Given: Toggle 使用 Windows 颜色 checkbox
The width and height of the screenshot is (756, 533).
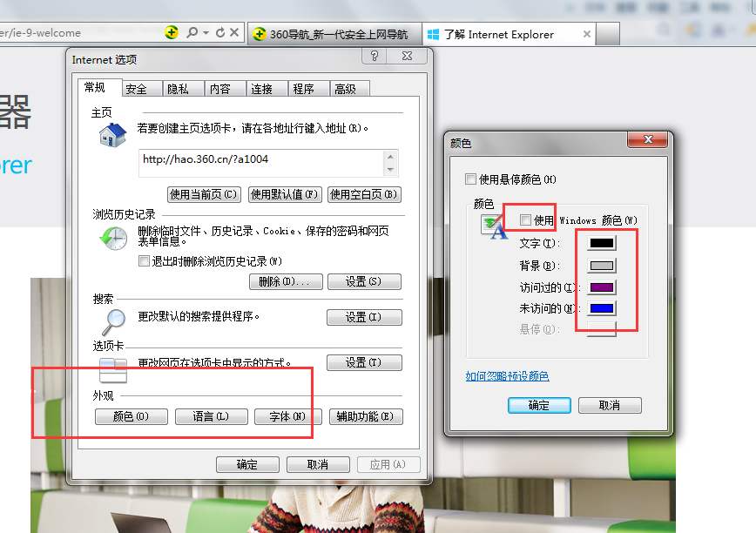Looking at the screenshot, I should [x=525, y=220].
